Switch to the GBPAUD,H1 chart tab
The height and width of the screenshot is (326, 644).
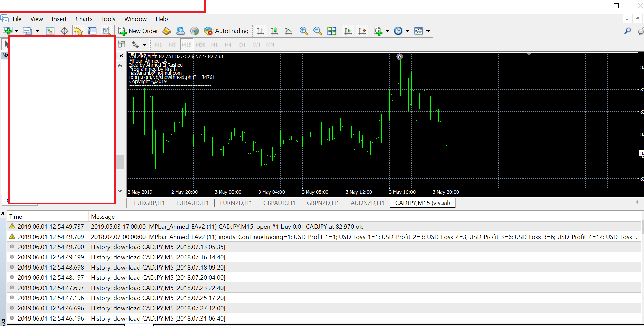coord(279,203)
